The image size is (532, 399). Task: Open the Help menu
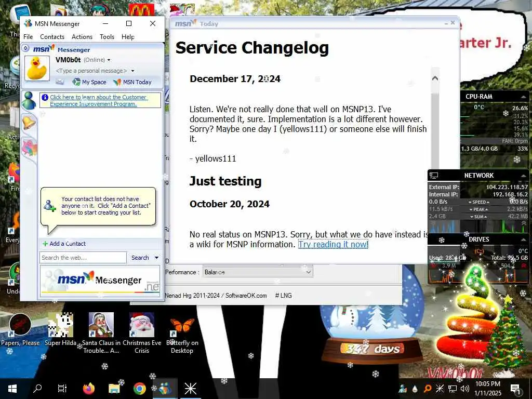pyautogui.click(x=128, y=37)
